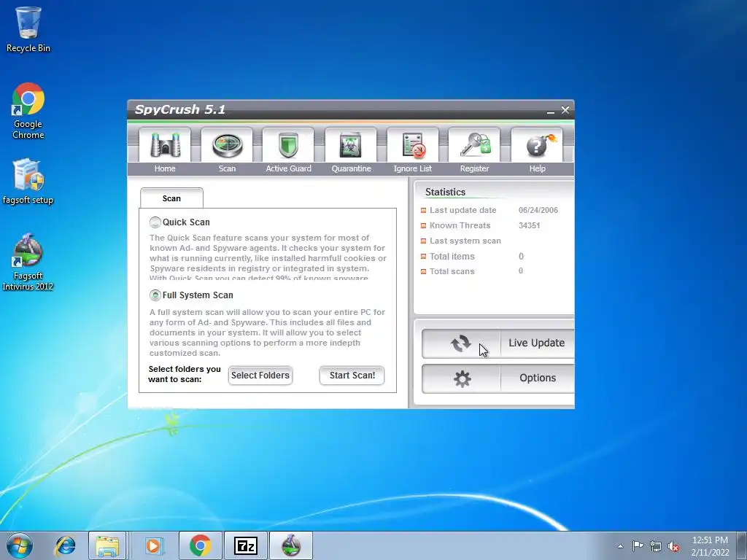Select Recycle Bin desktop icon
747x560 pixels.
tap(28, 29)
